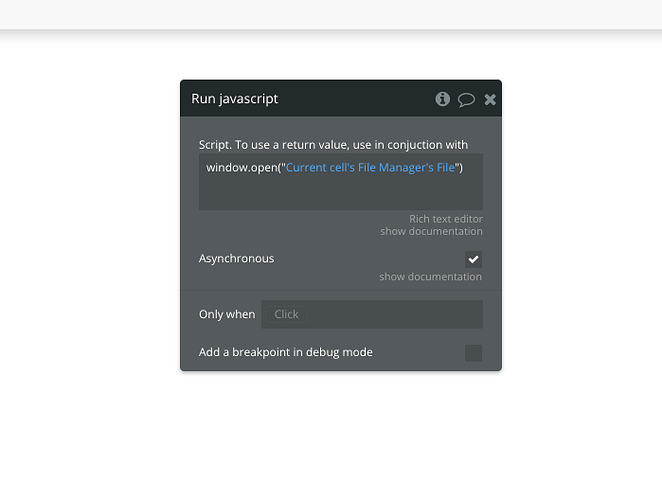Select the blue Current cell's File Manager's File expression
This screenshot has width=662, height=500.
(370, 167)
